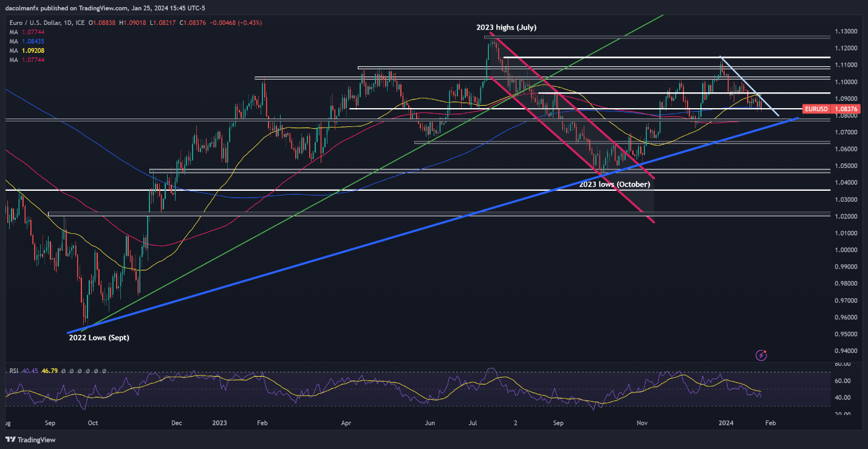868x449 pixels.
Task: Click the purple lightning bolt events icon
Action: 760,354
